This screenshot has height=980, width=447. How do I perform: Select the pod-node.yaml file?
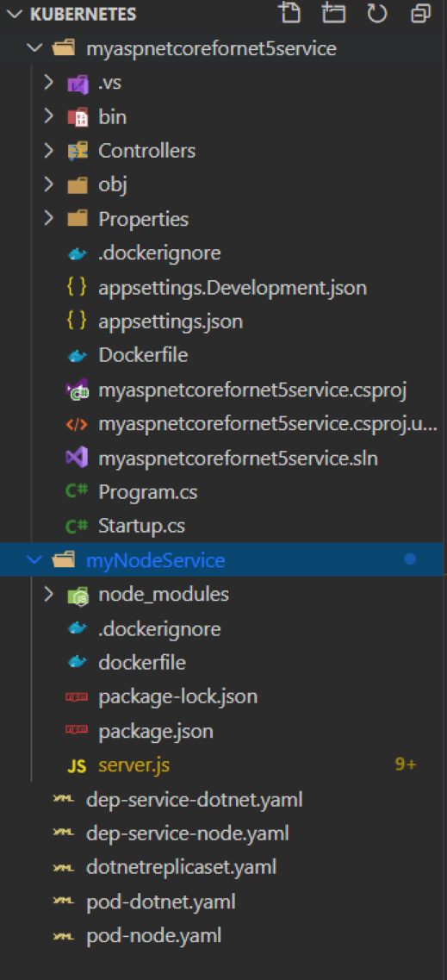click(154, 936)
